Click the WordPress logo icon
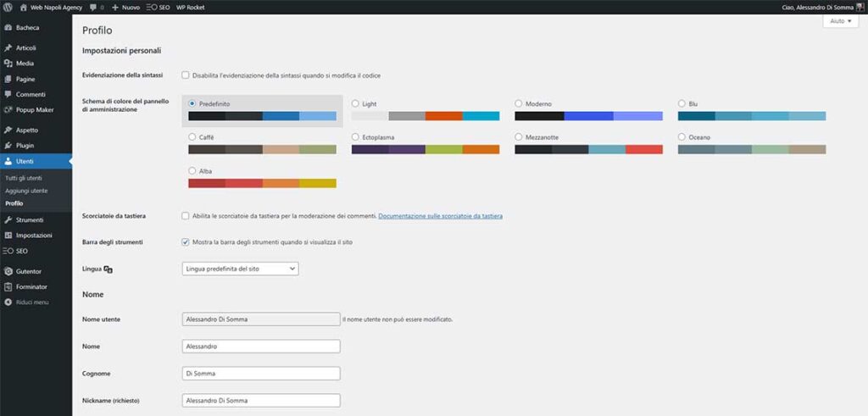This screenshot has width=868, height=416. pyautogui.click(x=8, y=7)
